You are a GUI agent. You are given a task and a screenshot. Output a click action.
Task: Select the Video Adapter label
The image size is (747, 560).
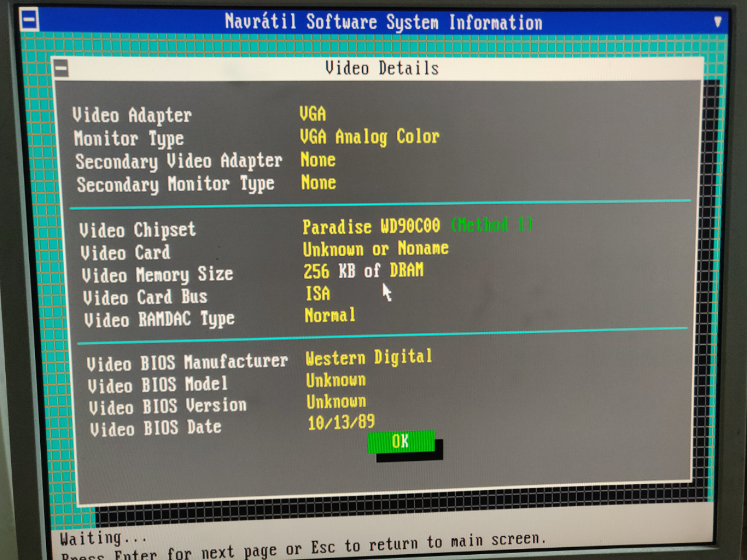(x=132, y=115)
